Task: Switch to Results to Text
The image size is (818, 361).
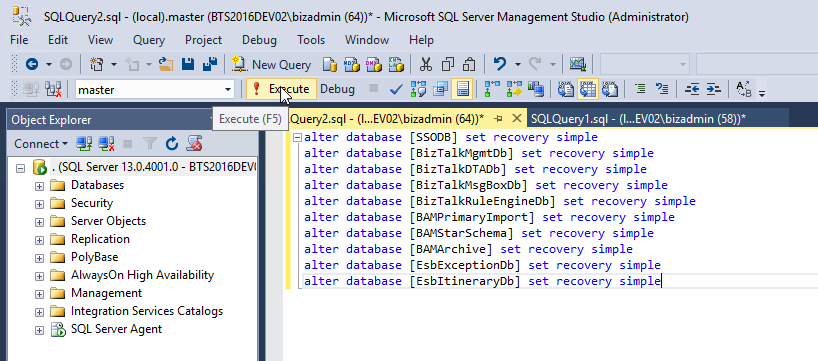Action: point(566,90)
